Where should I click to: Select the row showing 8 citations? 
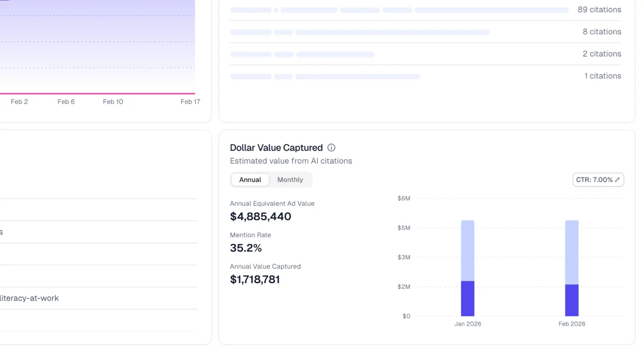click(425, 32)
